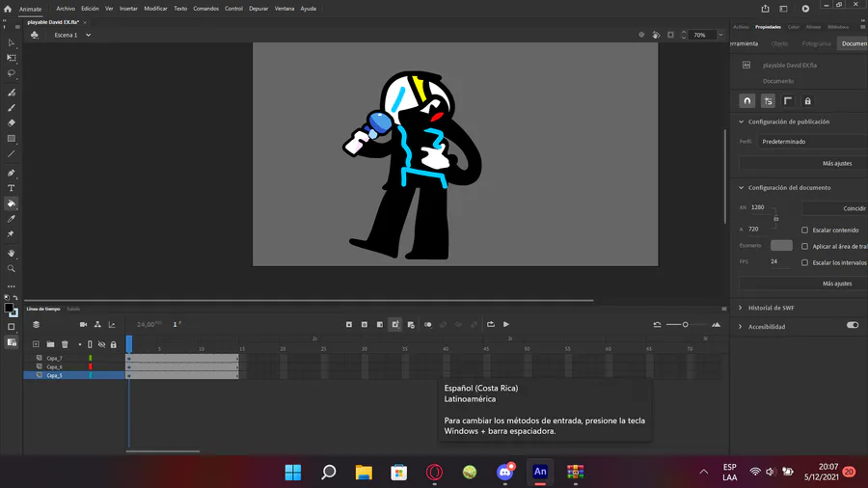Image resolution: width=868 pixels, height=488 pixels.
Task: Select the Zoom magnifier tool
Action: point(12,269)
